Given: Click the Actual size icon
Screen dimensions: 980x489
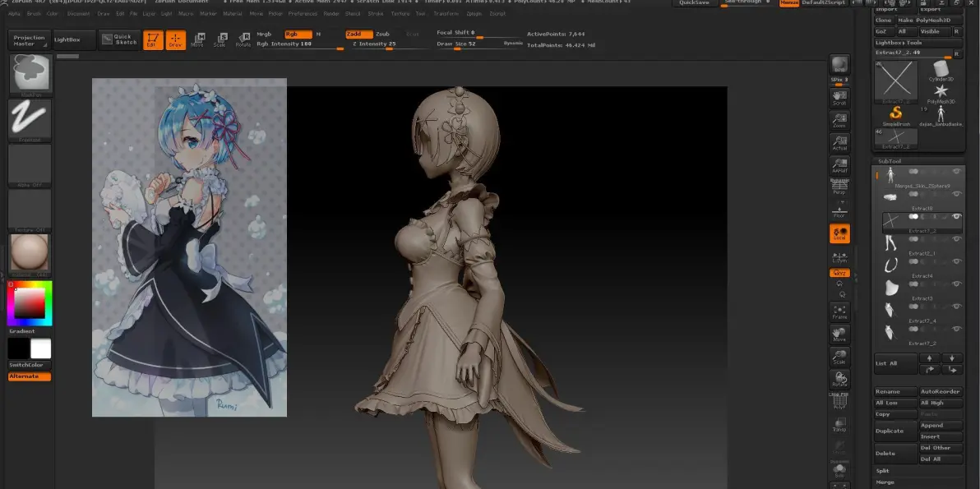Looking at the screenshot, I should pyautogui.click(x=839, y=143).
